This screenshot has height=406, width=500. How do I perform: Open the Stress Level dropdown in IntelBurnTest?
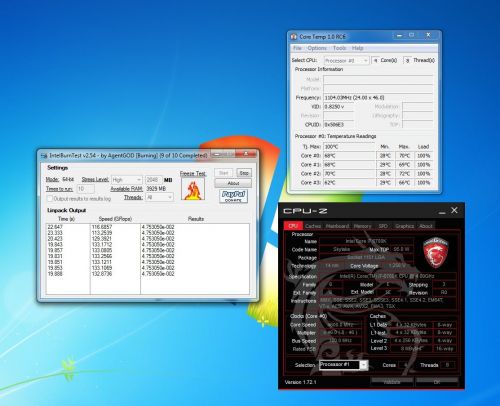pos(127,180)
